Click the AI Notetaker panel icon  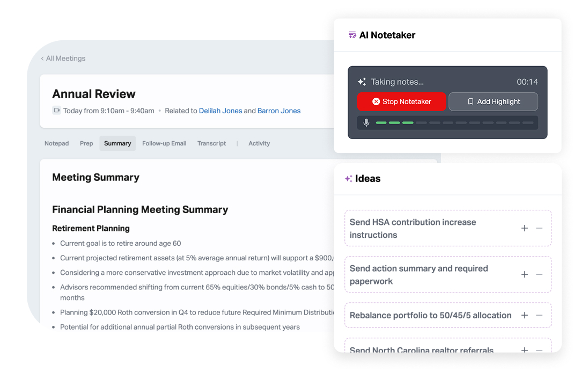point(352,35)
